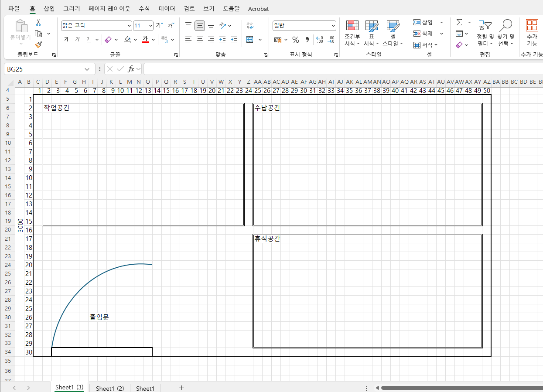Switch to the 데이터 ribbon tab
This screenshot has height=392, width=543.
pyautogui.click(x=167, y=9)
